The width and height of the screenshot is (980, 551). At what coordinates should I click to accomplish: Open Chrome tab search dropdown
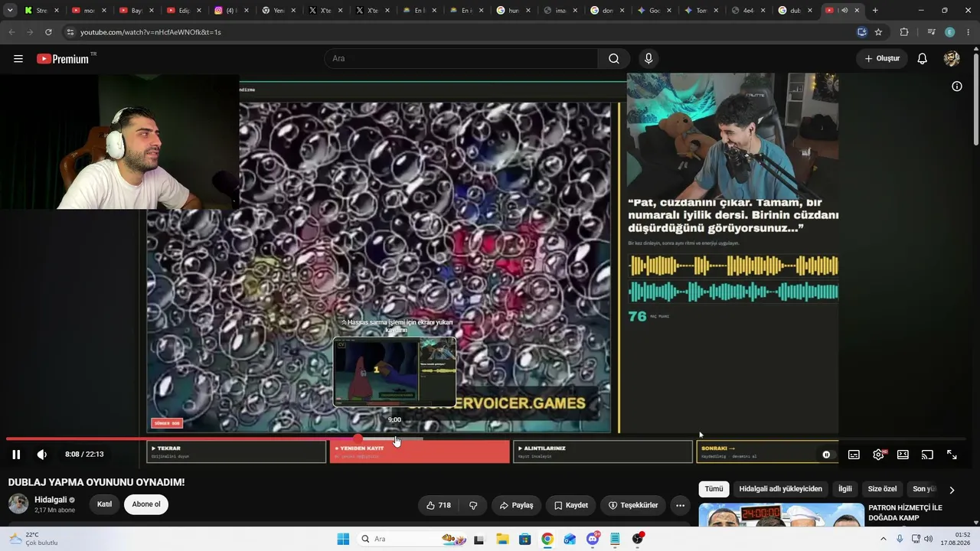coord(10,11)
